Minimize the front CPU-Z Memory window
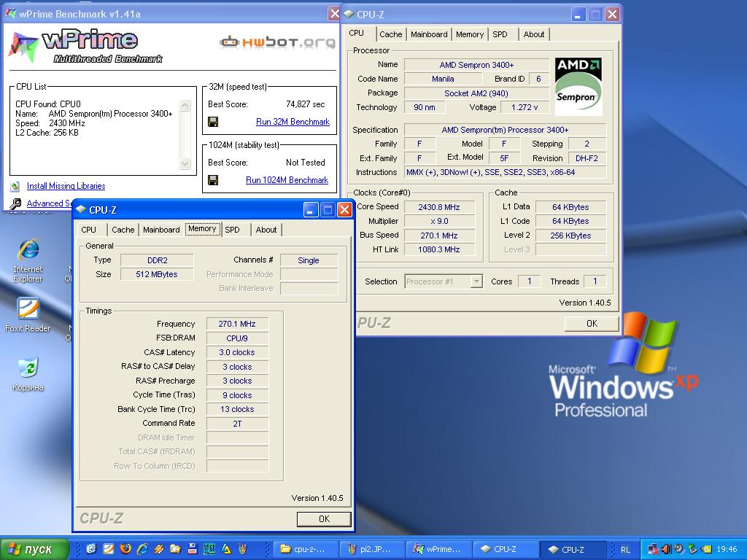 311,209
